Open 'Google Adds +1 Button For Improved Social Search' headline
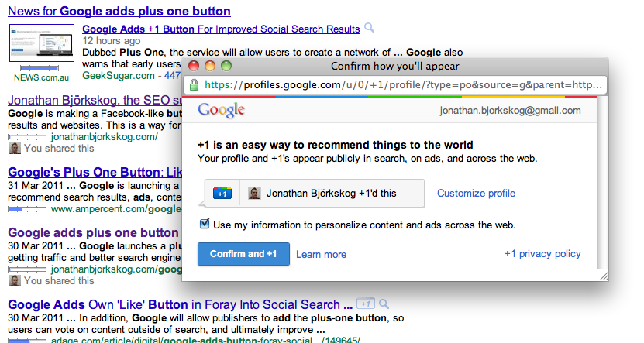This screenshot has height=343, width=644. point(221,29)
